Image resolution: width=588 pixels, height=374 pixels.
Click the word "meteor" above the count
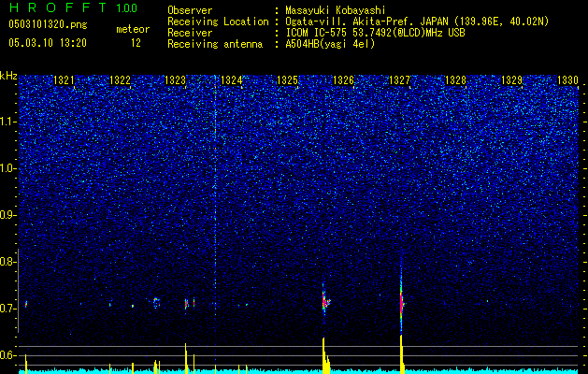(133, 29)
